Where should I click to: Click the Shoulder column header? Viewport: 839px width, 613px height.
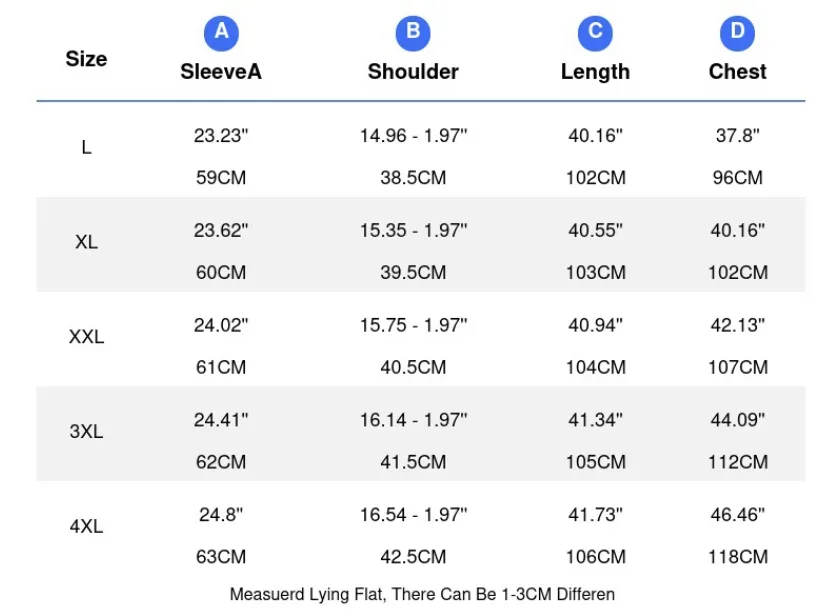point(413,72)
